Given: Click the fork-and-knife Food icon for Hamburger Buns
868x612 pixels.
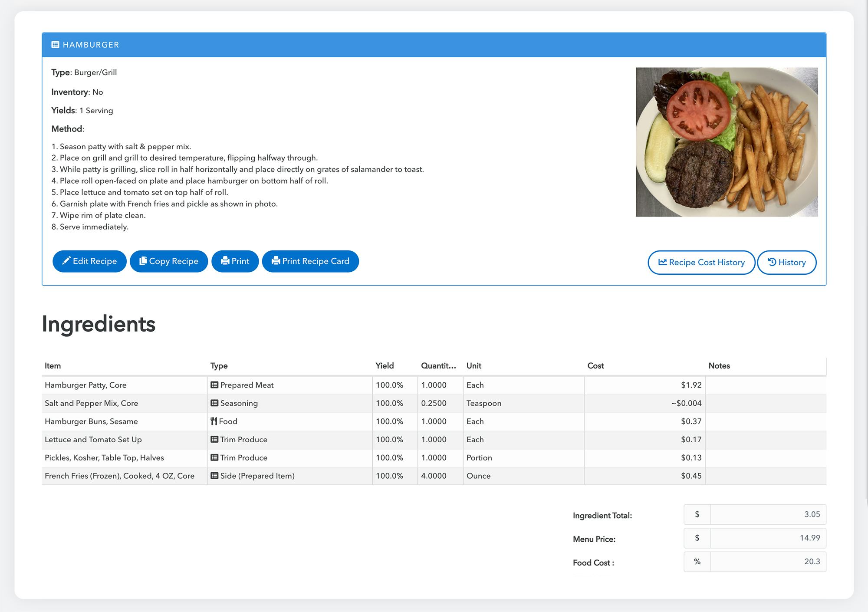Looking at the screenshot, I should click(215, 421).
